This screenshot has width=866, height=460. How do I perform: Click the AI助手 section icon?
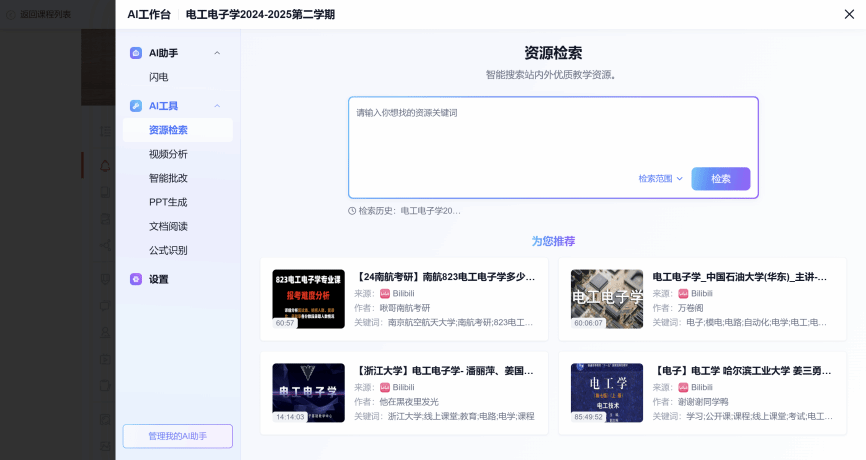[136, 53]
